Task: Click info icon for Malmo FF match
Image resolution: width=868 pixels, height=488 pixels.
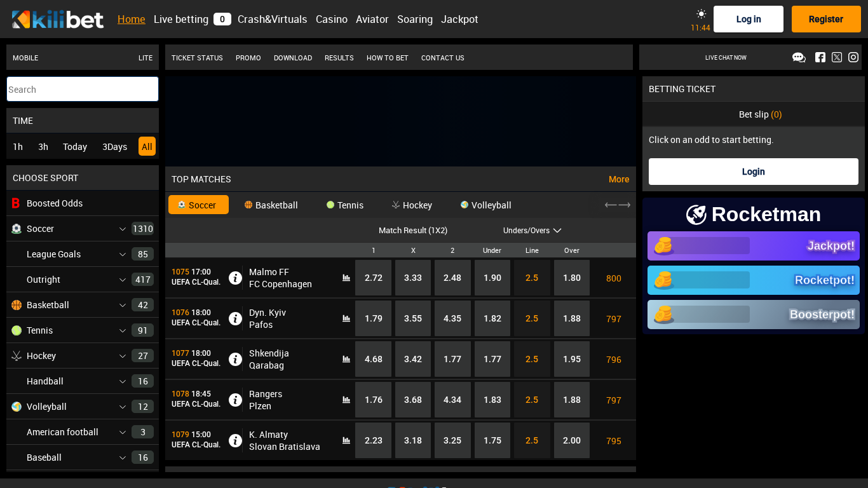Action: click(x=235, y=278)
